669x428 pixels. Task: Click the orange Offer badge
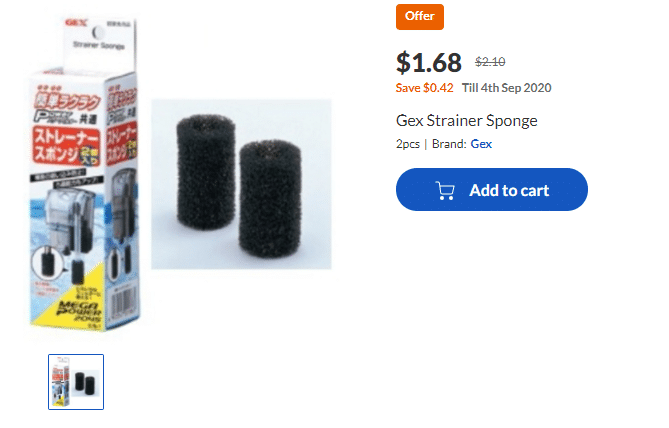coord(420,17)
